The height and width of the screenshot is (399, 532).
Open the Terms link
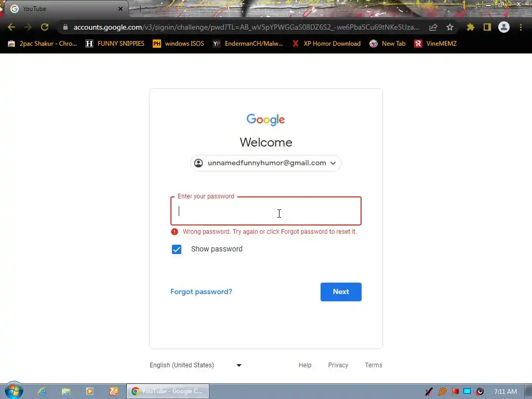[374, 365]
